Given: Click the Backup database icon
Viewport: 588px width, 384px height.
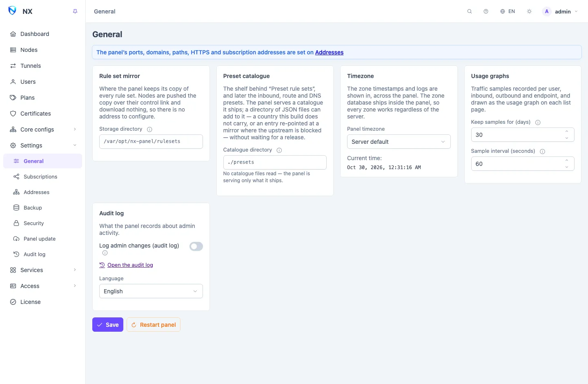Looking at the screenshot, I should [16, 208].
